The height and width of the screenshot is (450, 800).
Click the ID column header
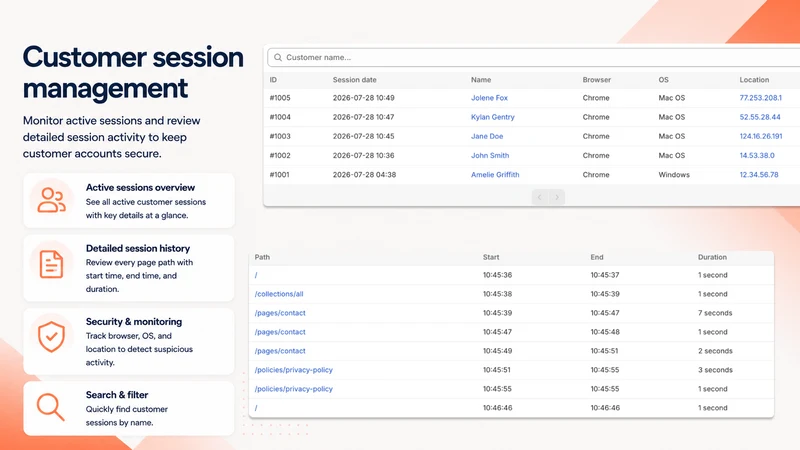273,80
